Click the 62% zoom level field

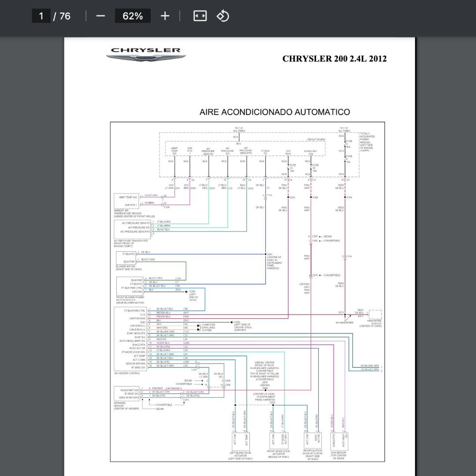click(x=133, y=16)
